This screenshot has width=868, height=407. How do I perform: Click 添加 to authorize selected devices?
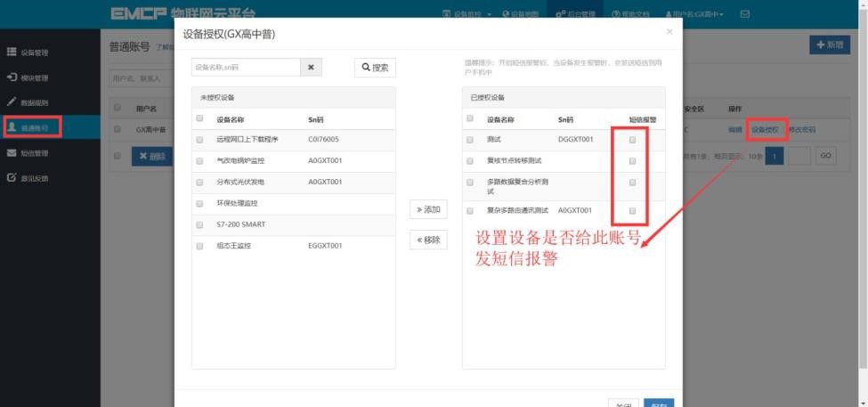pos(428,210)
